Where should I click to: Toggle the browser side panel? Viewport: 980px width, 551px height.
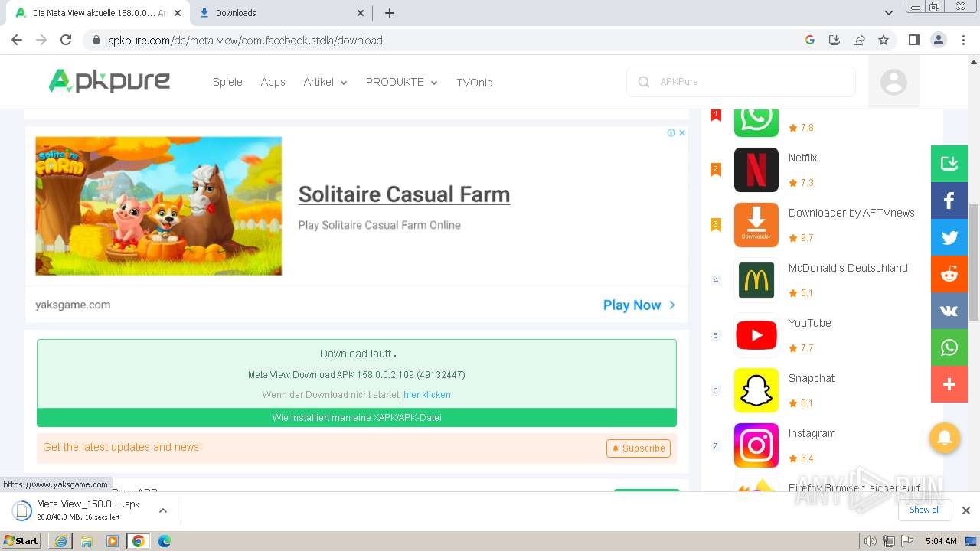tap(913, 40)
